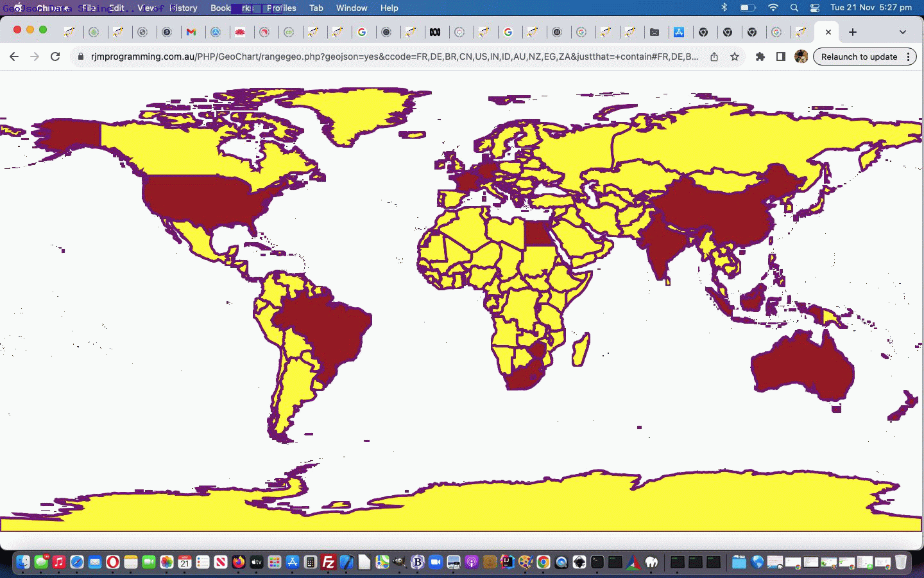Open the battery status menu
This screenshot has height=578, width=924.
point(746,8)
